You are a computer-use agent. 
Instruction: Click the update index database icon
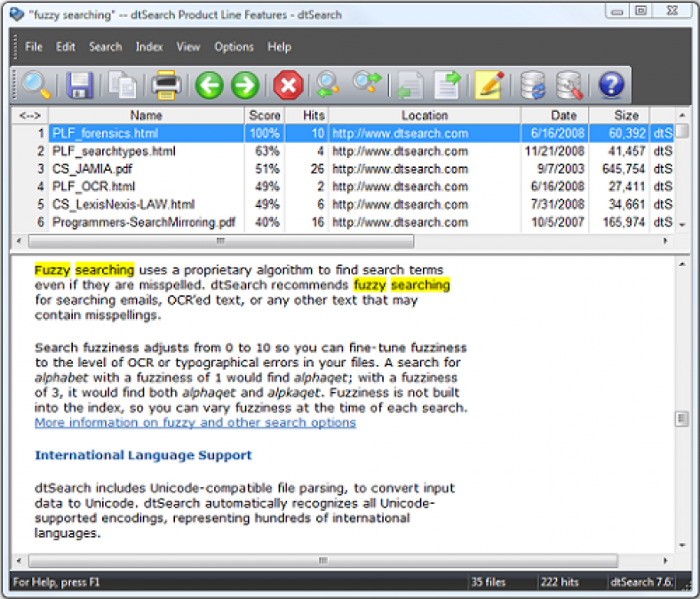pos(533,84)
